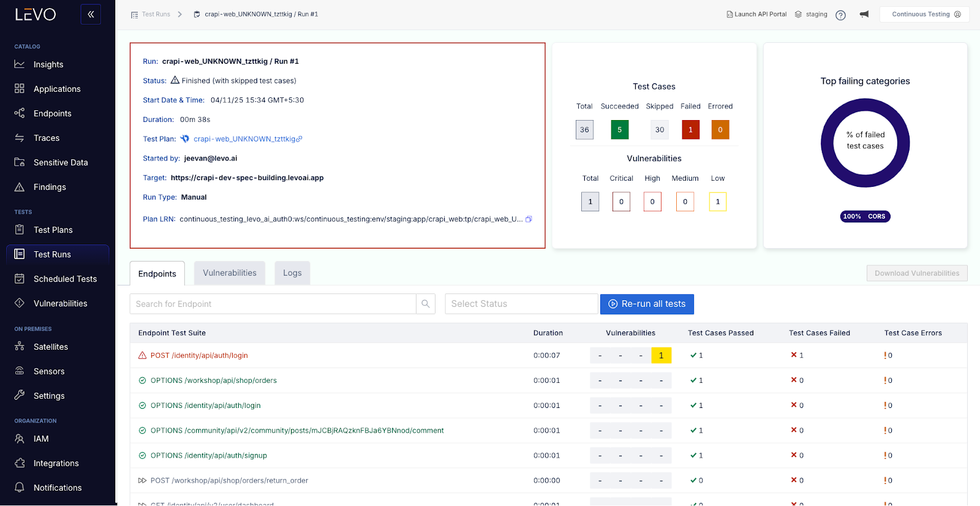Click the Skipped count 30
This screenshot has width=980, height=506.
pyautogui.click(x=660, y=130)
